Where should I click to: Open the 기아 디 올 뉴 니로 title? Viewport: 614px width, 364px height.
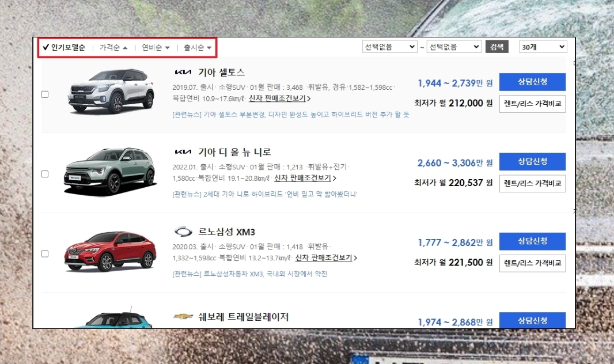click(234, 152)
